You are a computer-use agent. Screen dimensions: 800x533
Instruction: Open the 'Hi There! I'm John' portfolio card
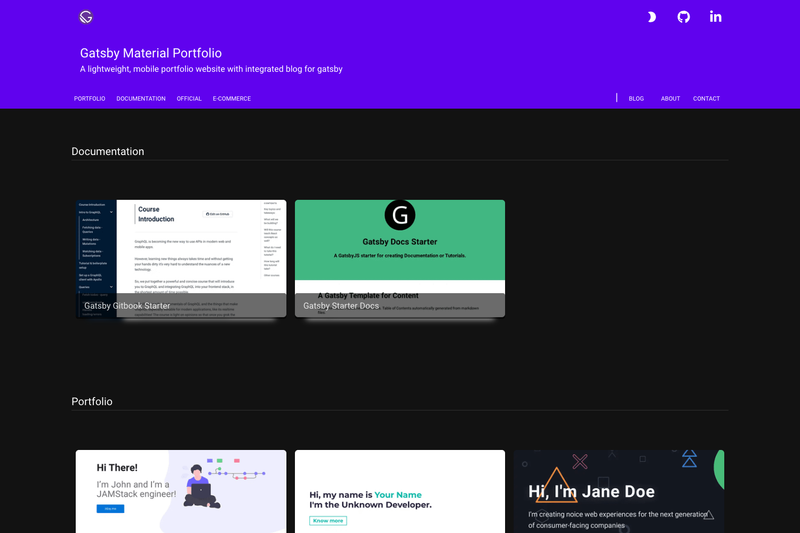[181, 492]
